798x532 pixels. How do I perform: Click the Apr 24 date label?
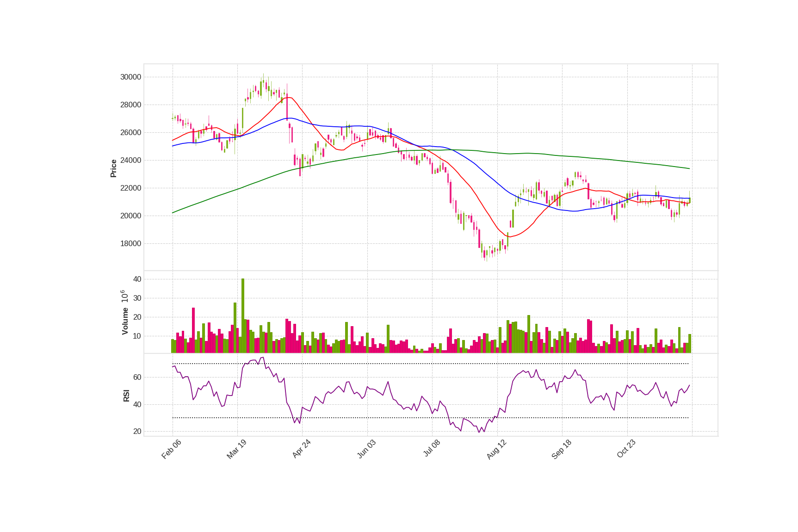click(x=301, y=449)
